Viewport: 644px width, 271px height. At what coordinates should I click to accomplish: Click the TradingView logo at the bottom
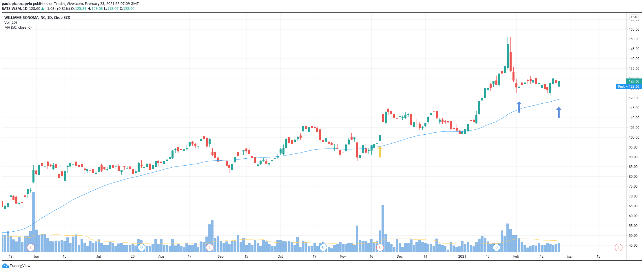click(16, 266)
